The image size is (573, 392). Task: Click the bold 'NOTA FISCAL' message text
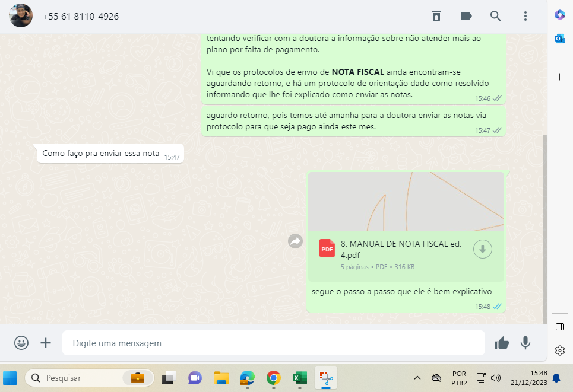click(358, 72)
